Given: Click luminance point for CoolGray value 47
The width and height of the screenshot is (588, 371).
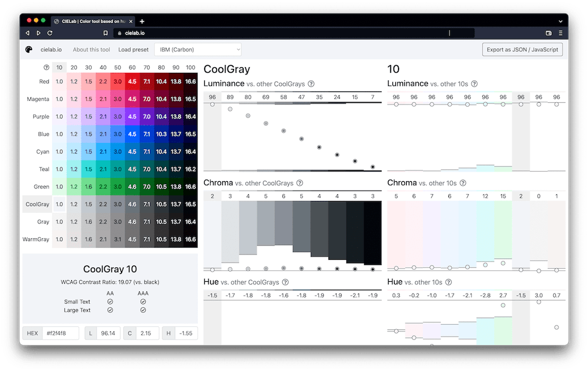Looking at the screenshot, I should point(301,139).
